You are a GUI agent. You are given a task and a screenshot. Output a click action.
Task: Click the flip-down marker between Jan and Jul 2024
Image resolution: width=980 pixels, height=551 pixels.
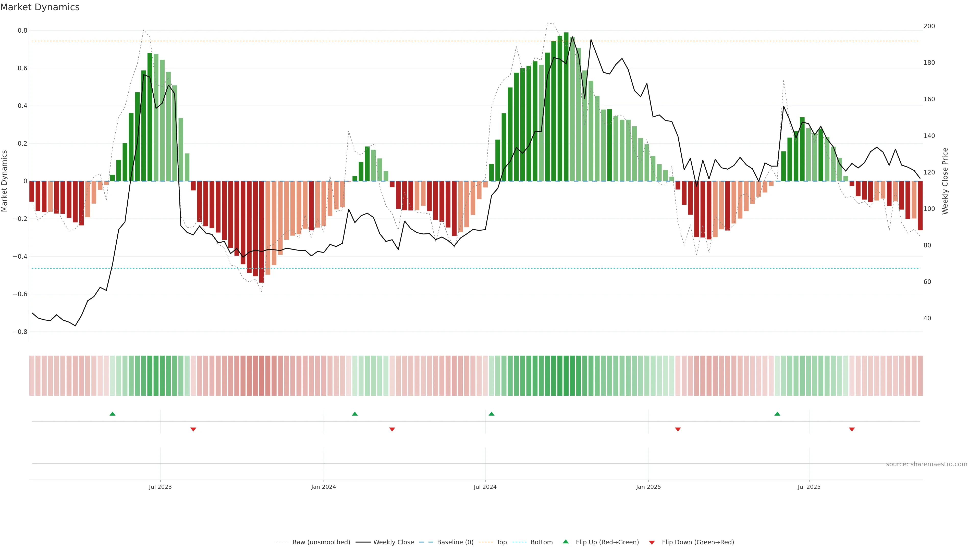pos(392,429)
